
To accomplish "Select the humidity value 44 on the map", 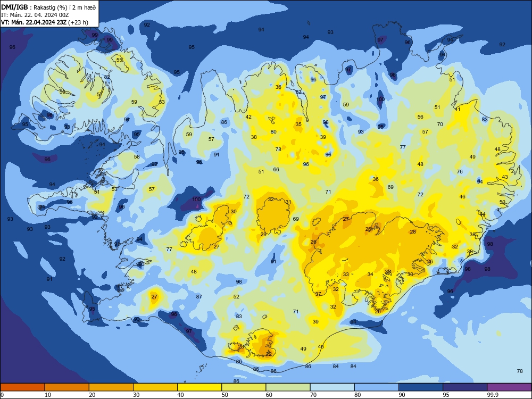I will point(483,214).
